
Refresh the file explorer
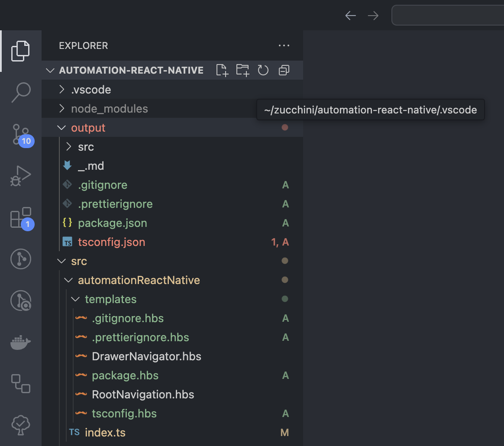click(263, 70)
